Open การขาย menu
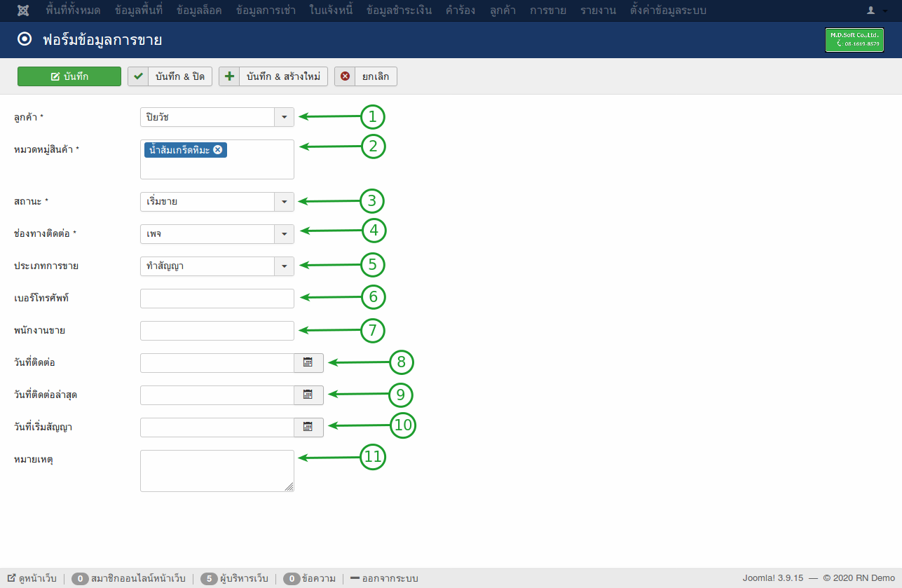 [548, 11]
